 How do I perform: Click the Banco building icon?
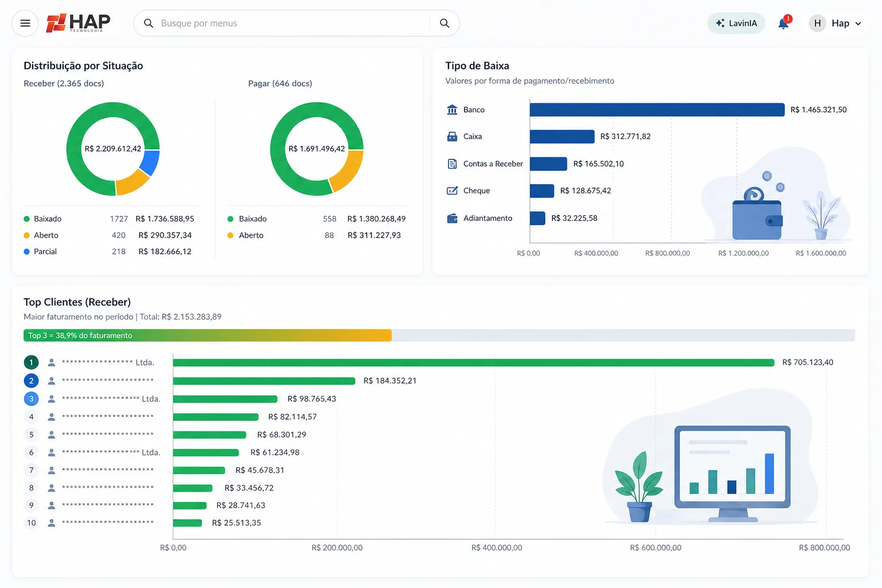452,110
